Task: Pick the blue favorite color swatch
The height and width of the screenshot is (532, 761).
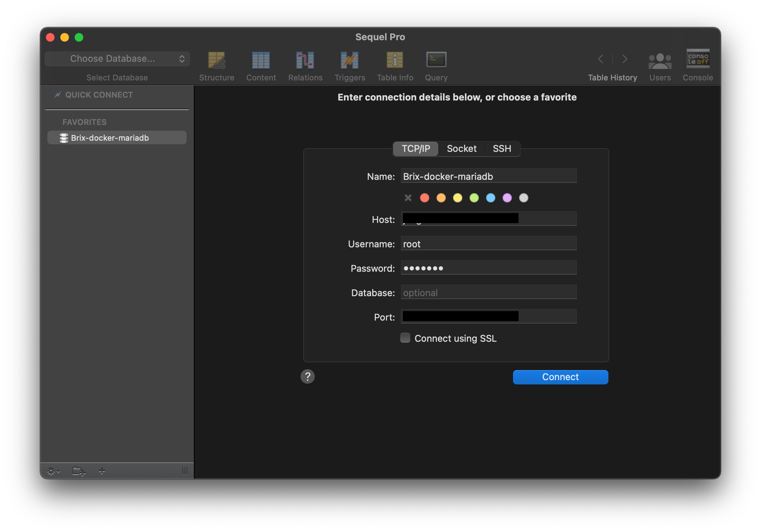Action: pos(491,198)
